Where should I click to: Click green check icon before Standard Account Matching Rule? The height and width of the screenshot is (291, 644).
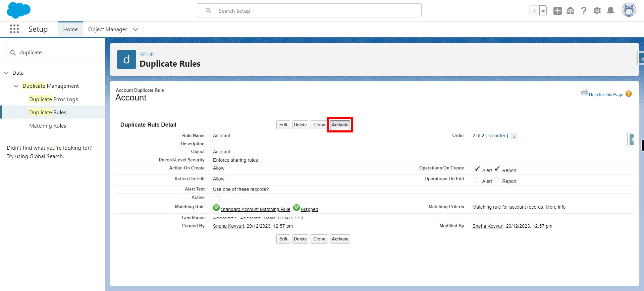[x=216, y=208]
